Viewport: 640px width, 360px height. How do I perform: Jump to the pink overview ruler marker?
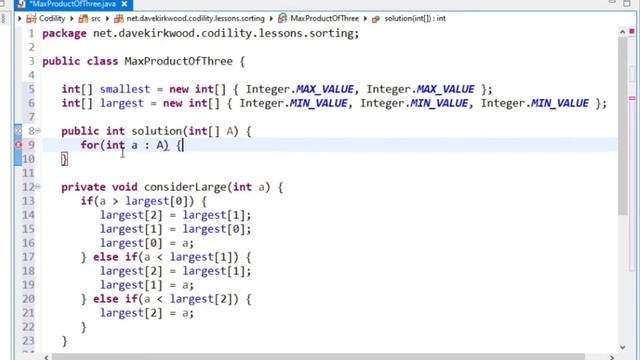click(x=632, y=98)
